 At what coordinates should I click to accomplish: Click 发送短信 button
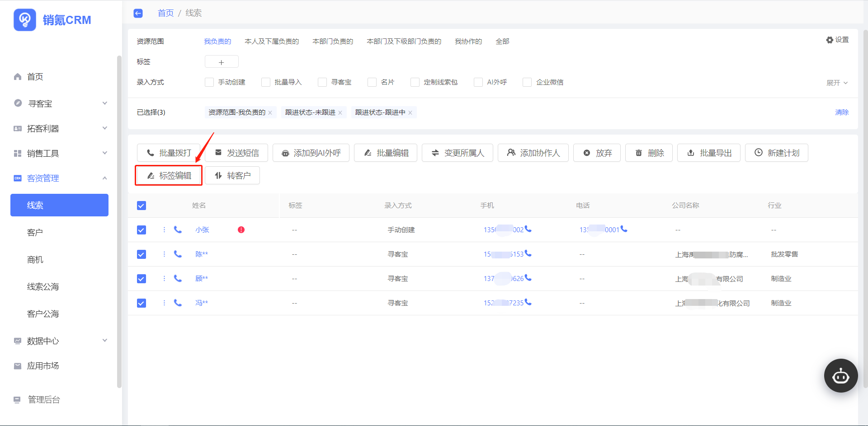click(236, 153)
